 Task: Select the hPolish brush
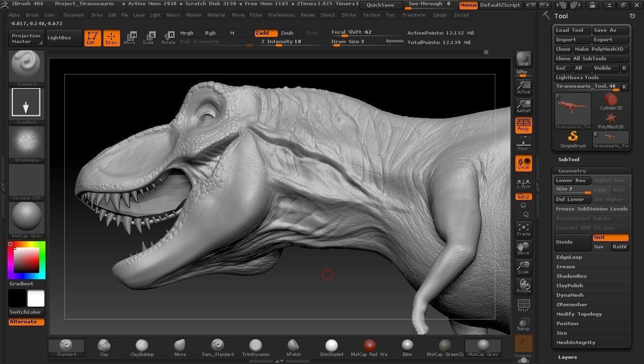294,347
